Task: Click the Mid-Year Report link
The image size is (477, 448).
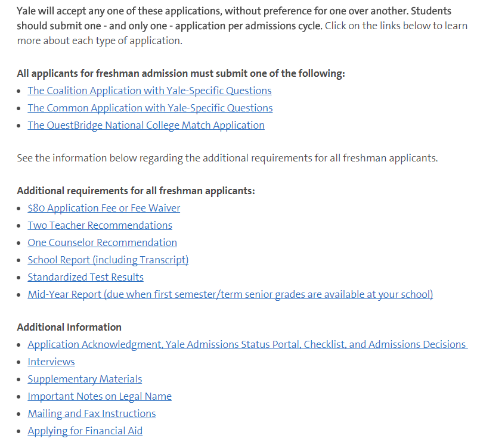Action: tap(230, 295)
